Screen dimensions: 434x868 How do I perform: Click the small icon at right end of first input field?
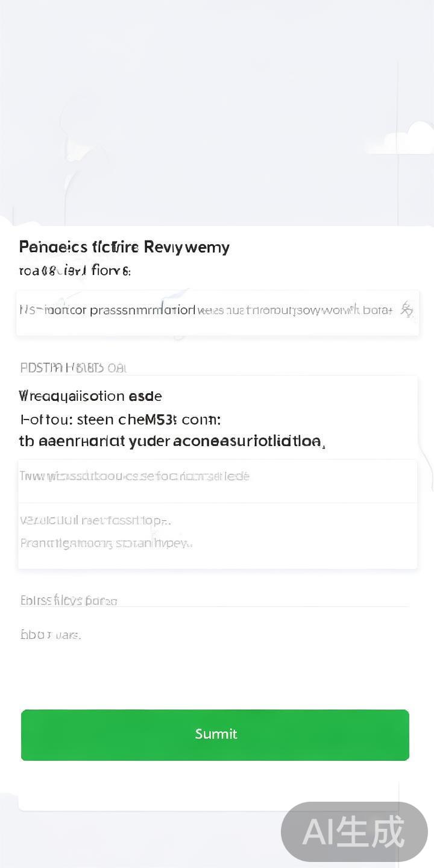coord(407,310)
